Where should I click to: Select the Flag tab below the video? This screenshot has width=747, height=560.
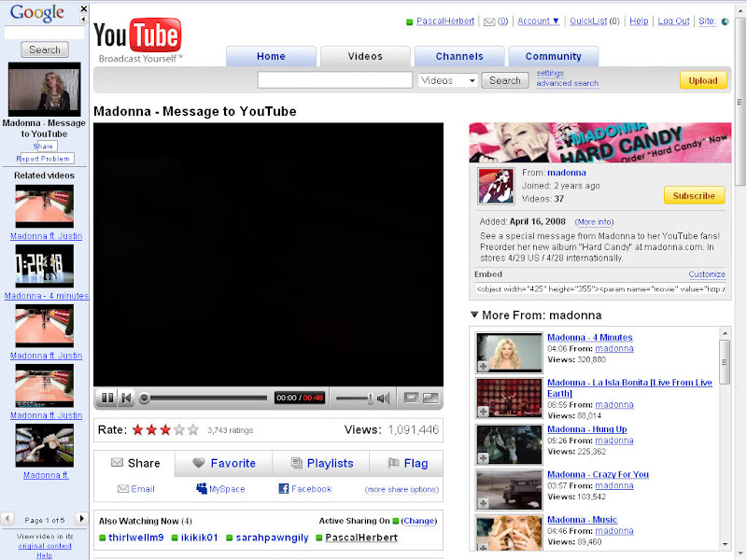(x=407, y=463)
